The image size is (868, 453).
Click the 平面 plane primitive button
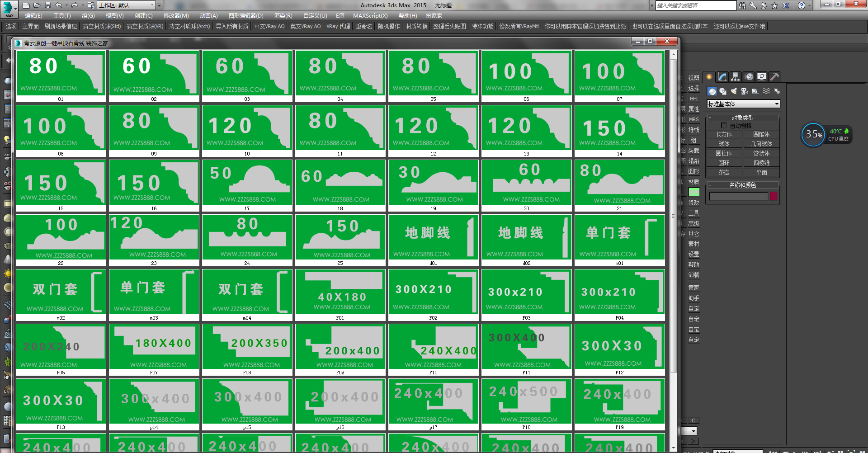(761, 172)
